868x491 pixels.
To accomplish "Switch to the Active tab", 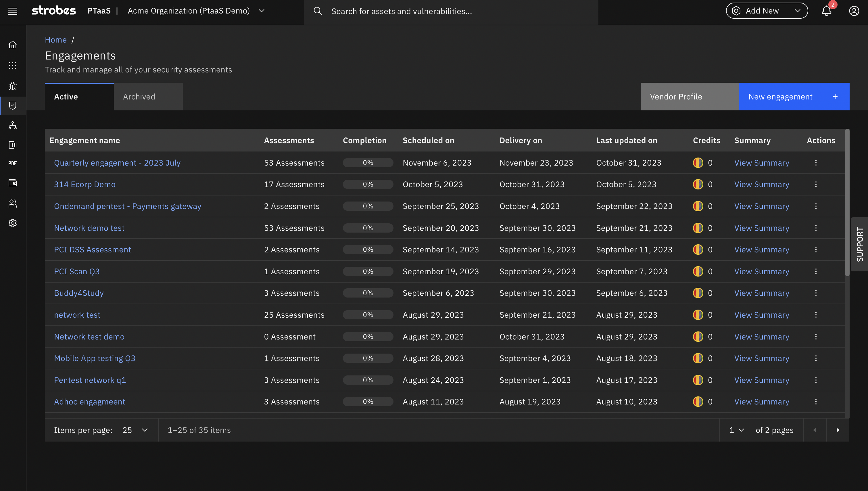I will click(x=79, y=97).
